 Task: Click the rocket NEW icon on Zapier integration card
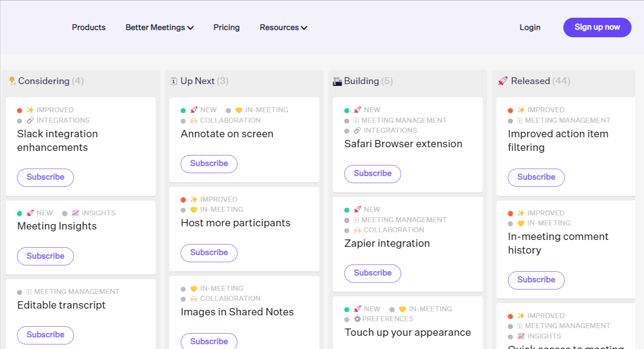click(x=357, y=209)
